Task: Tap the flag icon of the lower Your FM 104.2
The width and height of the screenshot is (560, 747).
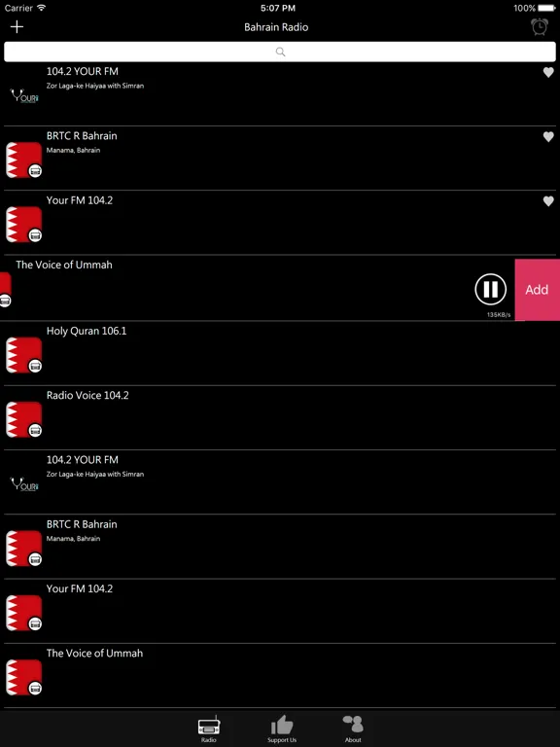Action: pyautogui.click(x=23, y=613)
